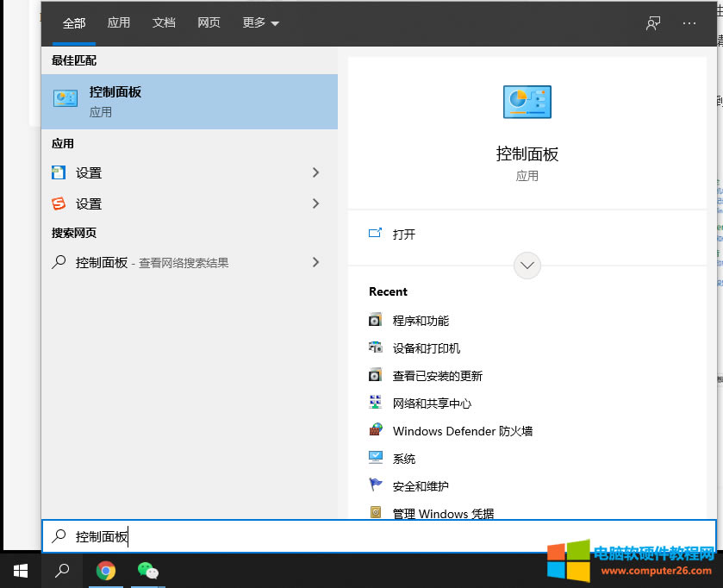
Task: Click the taskbar search magnifier icon
Action: (x=62, y=570)
